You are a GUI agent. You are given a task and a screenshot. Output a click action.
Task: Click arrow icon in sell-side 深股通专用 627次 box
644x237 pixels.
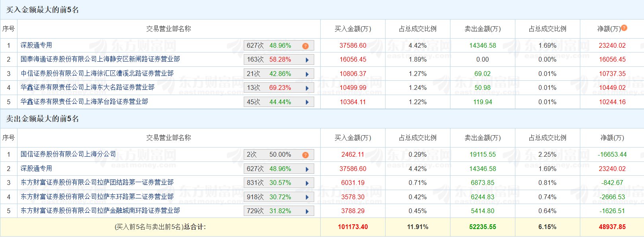307,169
